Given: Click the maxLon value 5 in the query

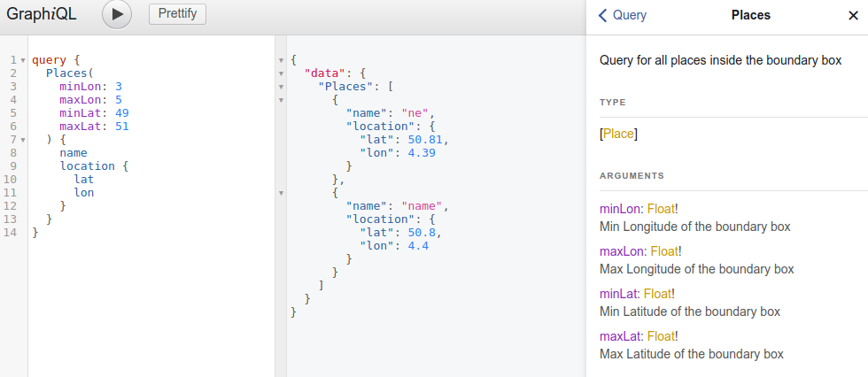Looking at the screenshot, I should coord(119,99).
